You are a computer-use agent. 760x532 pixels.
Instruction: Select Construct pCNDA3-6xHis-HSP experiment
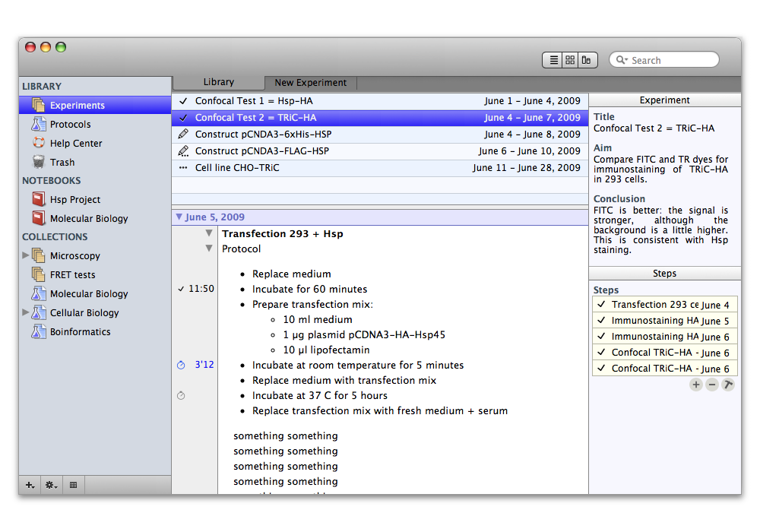[x=380, y=135]
